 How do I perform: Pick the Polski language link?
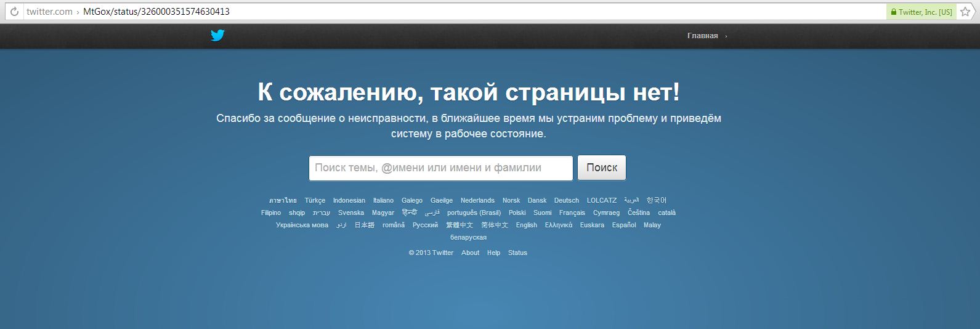tap(517, 213)
